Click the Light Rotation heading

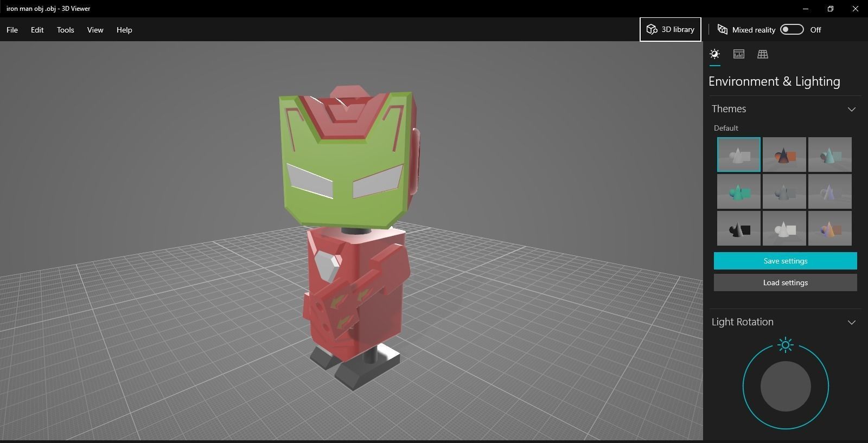[x=742, y=322]
